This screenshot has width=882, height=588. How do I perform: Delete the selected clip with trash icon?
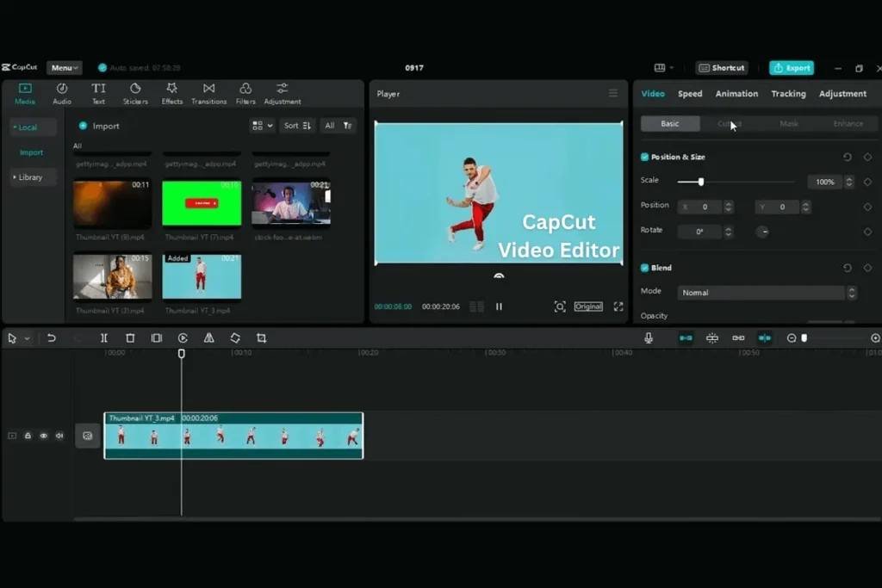130,337
